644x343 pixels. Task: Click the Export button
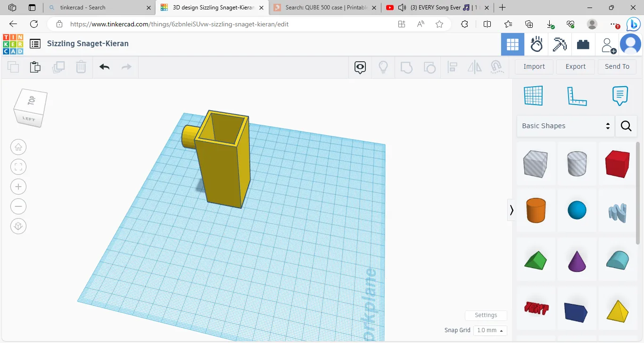pos(575,66)
